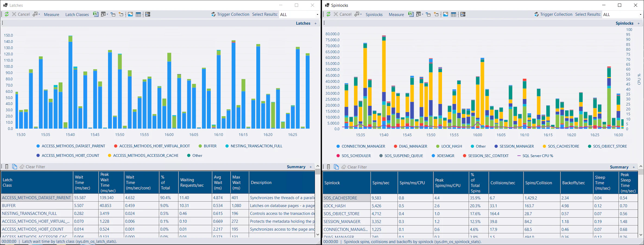The width and height of the screenshot is (644, 245).
Task: Show combined chart and table in Spinlocks
Action: click(x=463, y=14)
